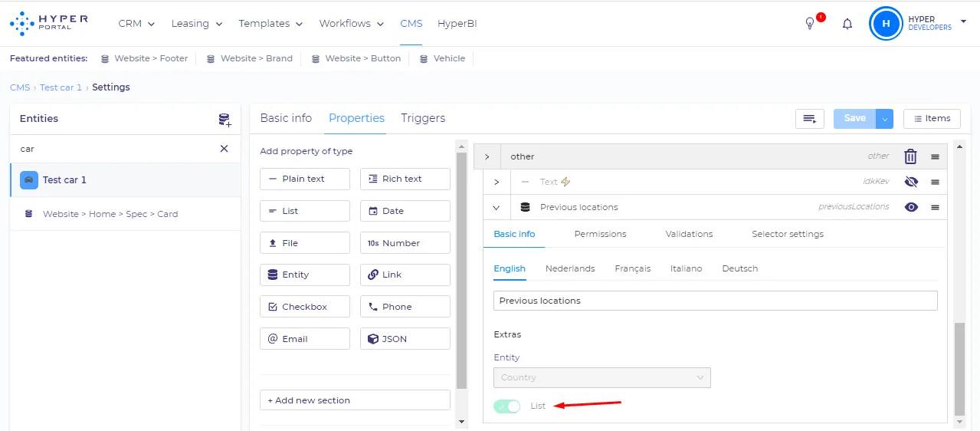Show the hidden Text property
This screenshot has width=980, height=431.
pos(911,183)
